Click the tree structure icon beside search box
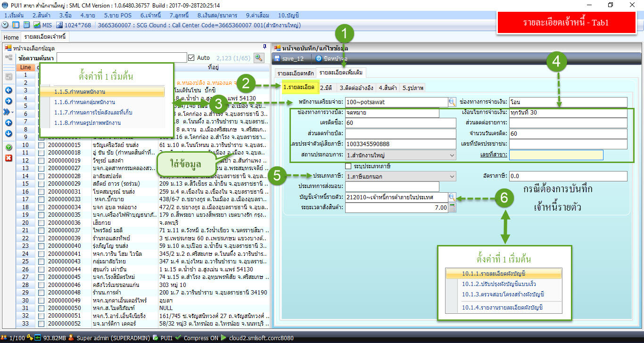Image resolution: width=644 pixels, height=343 pixels. click(x=8, y=57)
